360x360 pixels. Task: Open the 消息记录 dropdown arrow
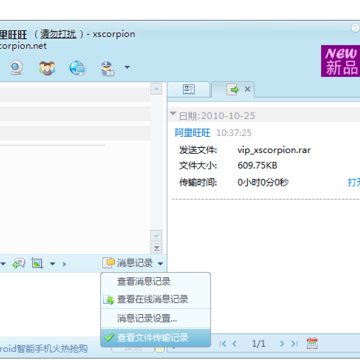160,264
